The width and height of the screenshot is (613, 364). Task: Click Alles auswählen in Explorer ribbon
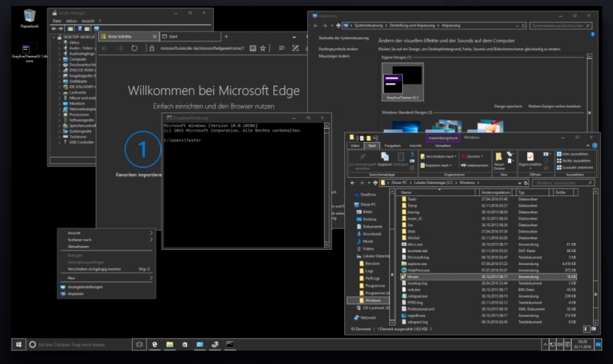(x=572, y=154)
